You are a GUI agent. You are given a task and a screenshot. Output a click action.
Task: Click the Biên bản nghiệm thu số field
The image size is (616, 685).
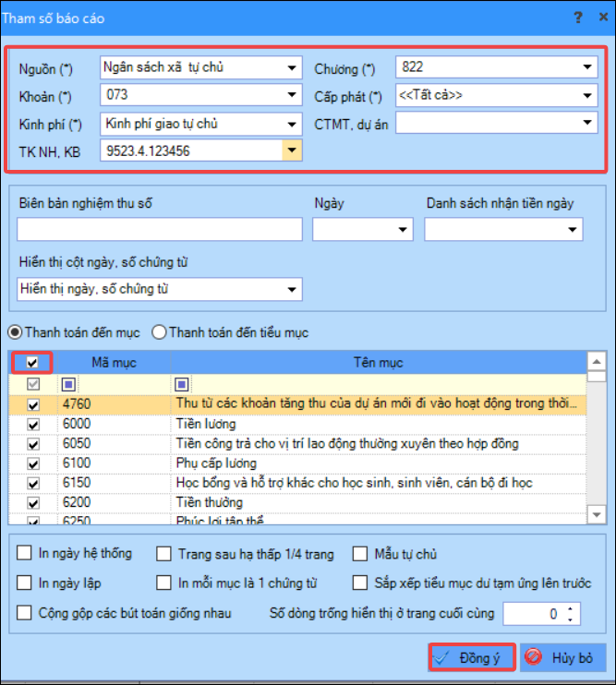click(160, 229)
